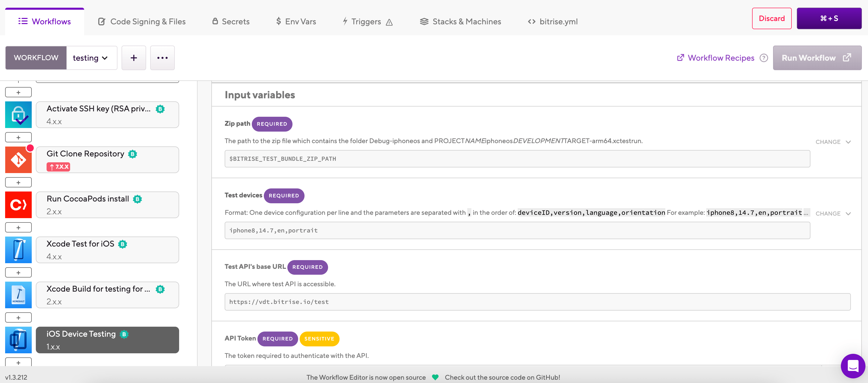Image resolution: width=868 pixels, height=383 pixels.
Task: Click verified badge on Xcode Build for testing
Action: (x=160, y=289)
